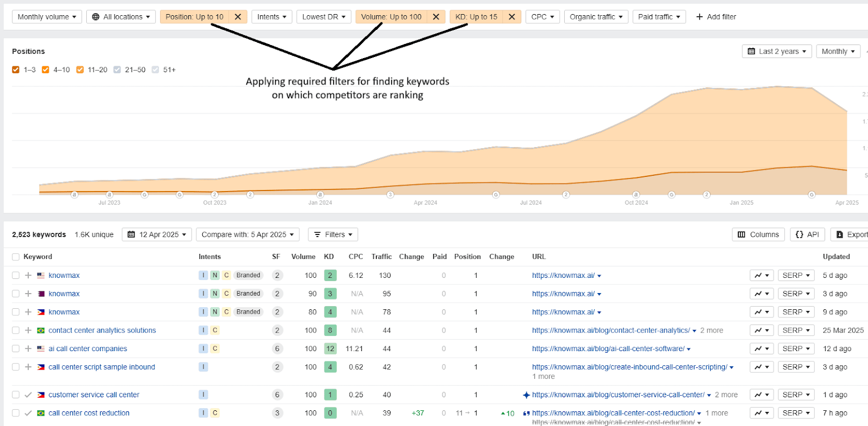The height and width of the screenshot is (426, 868).
Task: Open the Lowest DR filter dropdown
Action: [324, 17]
